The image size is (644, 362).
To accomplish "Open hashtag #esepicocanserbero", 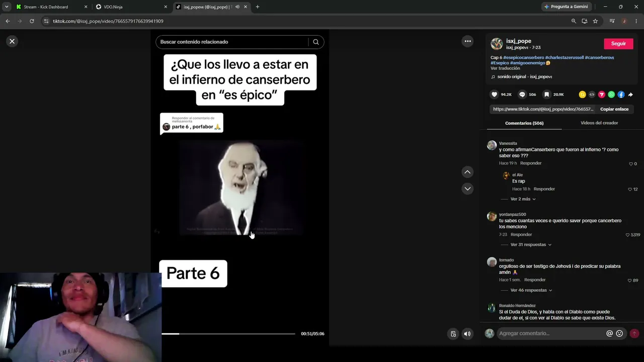I will [523, 57].
